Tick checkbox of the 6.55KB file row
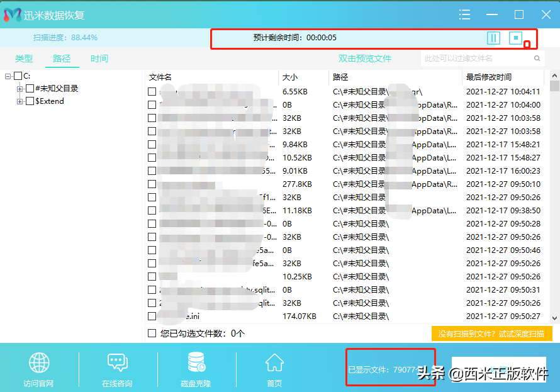 tap(152, 91)
